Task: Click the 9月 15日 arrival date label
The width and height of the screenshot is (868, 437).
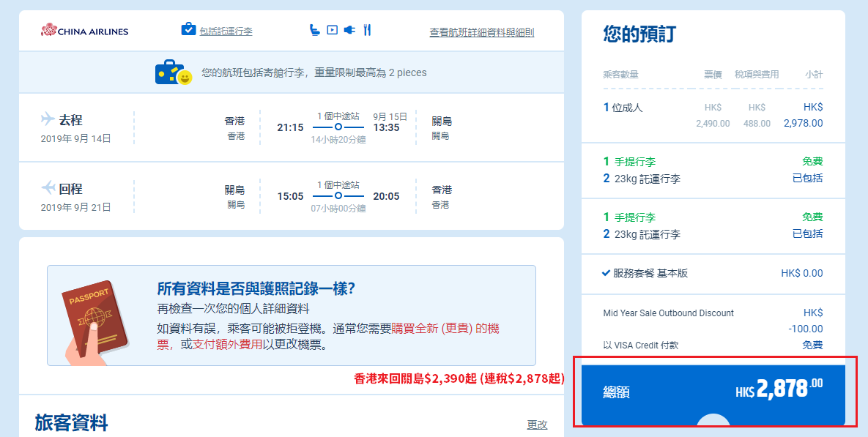Action: (x=390, y=116)
